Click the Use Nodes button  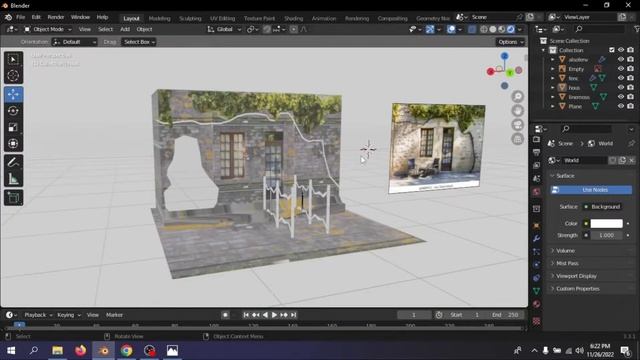[591, 190]
